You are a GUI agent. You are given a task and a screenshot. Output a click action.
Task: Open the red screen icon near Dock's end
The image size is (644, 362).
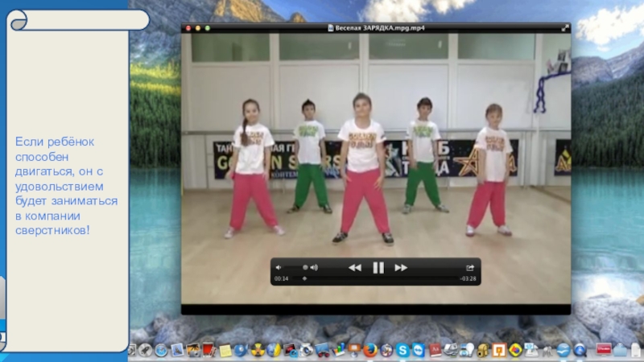603,350
